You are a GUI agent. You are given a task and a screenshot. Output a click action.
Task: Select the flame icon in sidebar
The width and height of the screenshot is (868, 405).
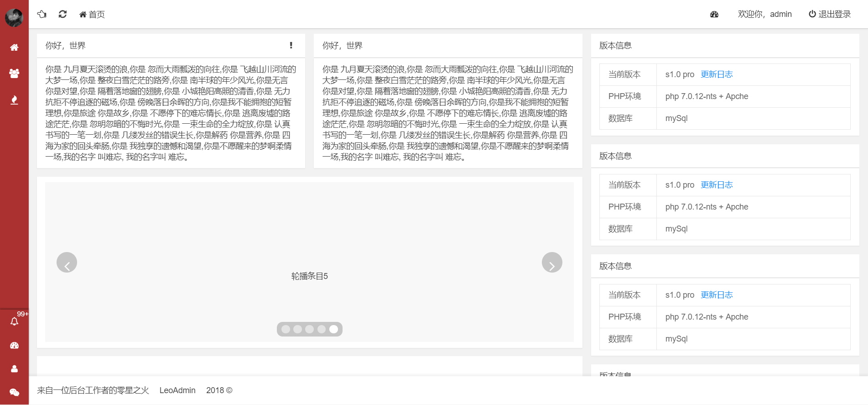click(14, 100)
